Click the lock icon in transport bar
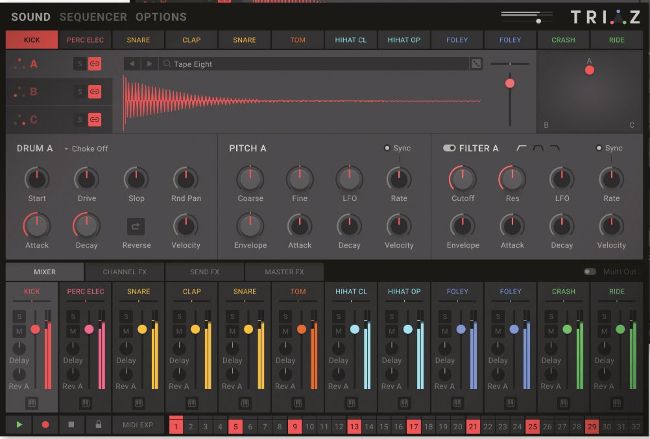Screen dimensions: 650x439 click(x=98, y=424)
